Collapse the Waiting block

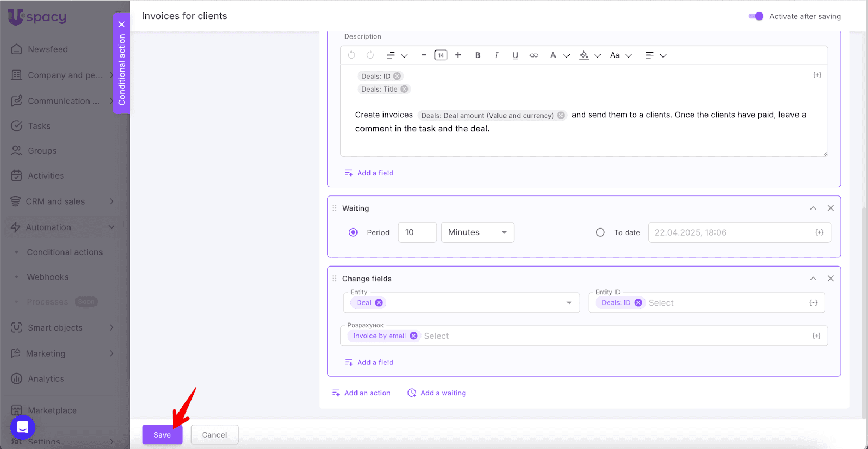(813, 208)
